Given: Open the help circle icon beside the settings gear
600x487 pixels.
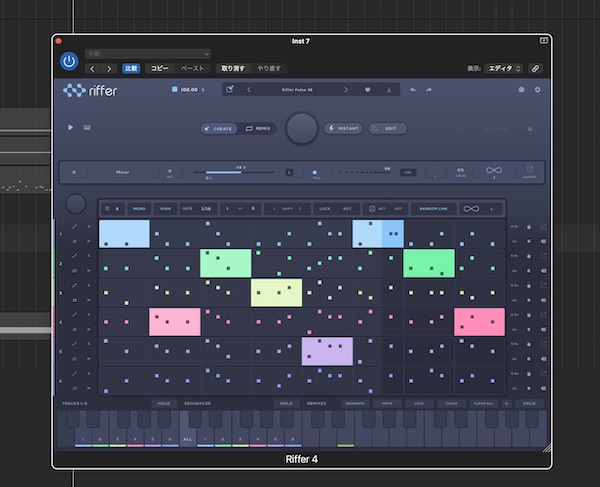Looking at the screenshot, I should [x=522, y=90].
